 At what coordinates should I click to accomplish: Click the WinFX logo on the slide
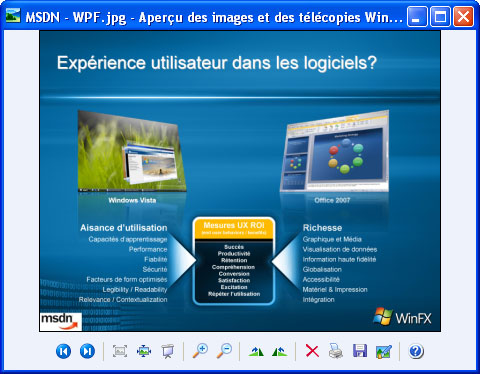pos(402,316)
